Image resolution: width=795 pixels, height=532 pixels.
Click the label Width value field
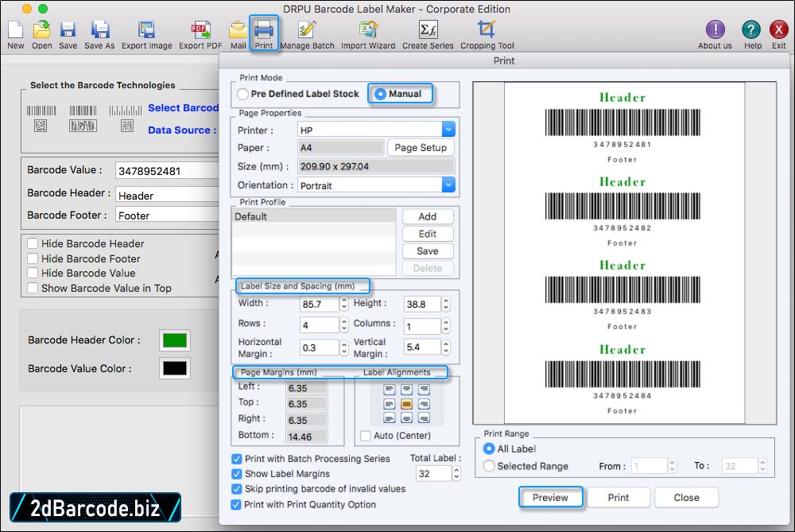[x=319, y=304]
